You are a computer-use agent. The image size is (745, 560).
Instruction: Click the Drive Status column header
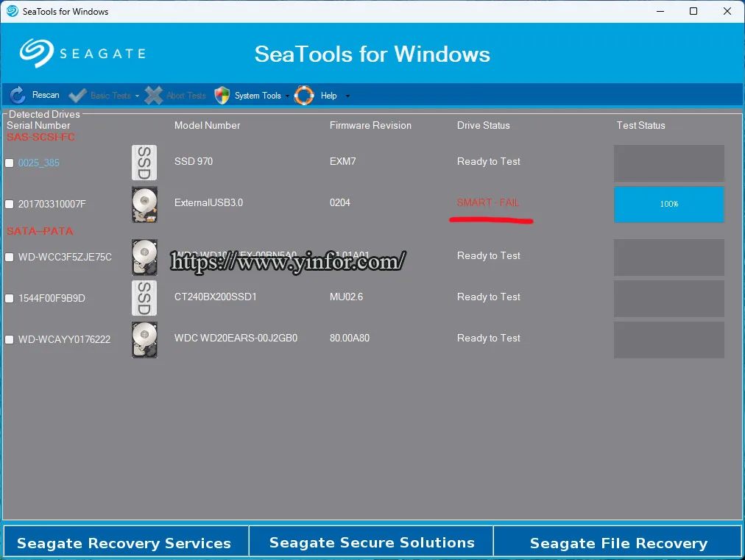tap(483, 125)
